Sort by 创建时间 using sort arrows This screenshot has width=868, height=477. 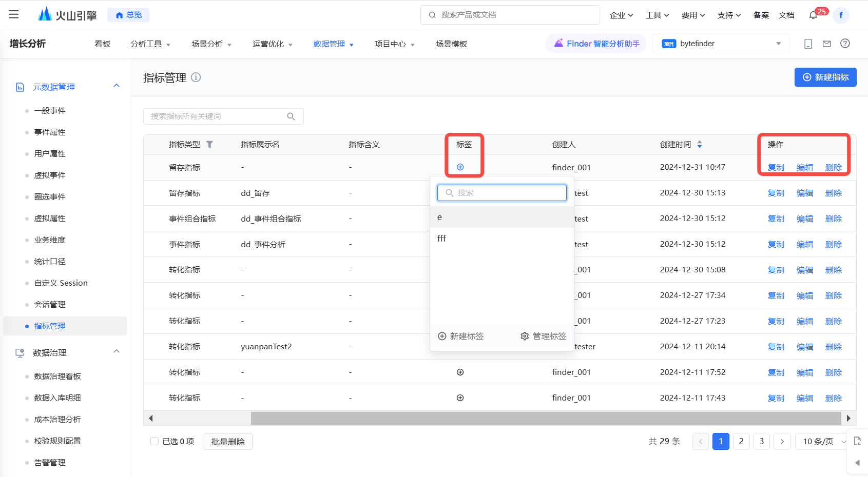(700, 145)
